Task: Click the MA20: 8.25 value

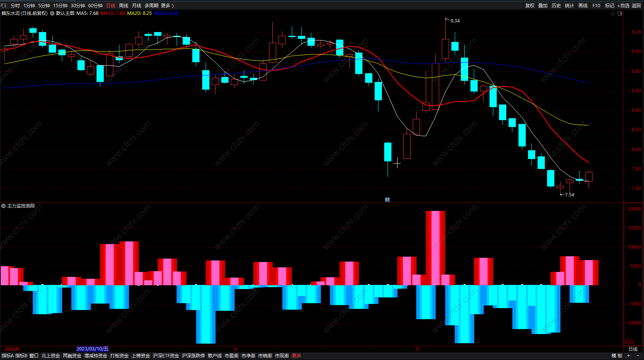Action: pyautogui.click(x=139, y=13)
